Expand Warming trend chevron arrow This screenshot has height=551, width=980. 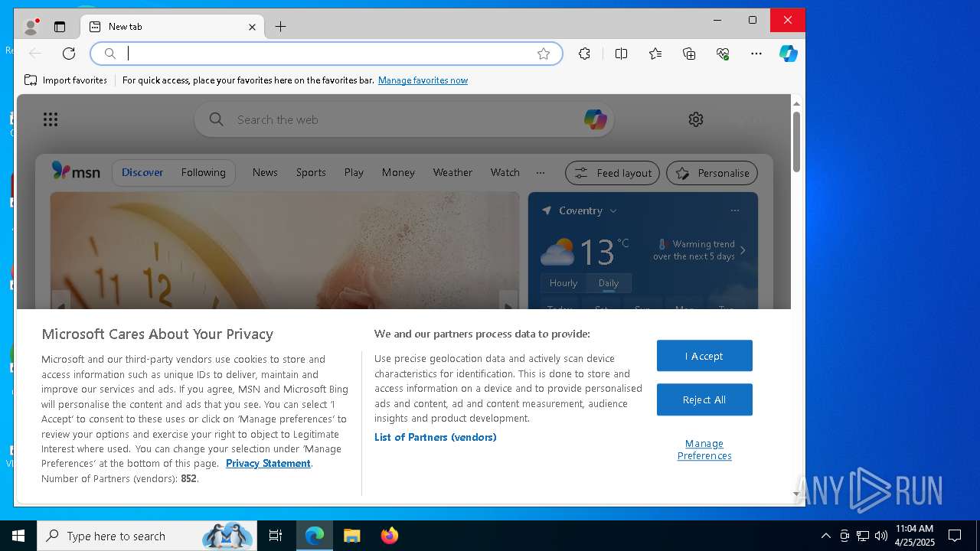(742, 250)
